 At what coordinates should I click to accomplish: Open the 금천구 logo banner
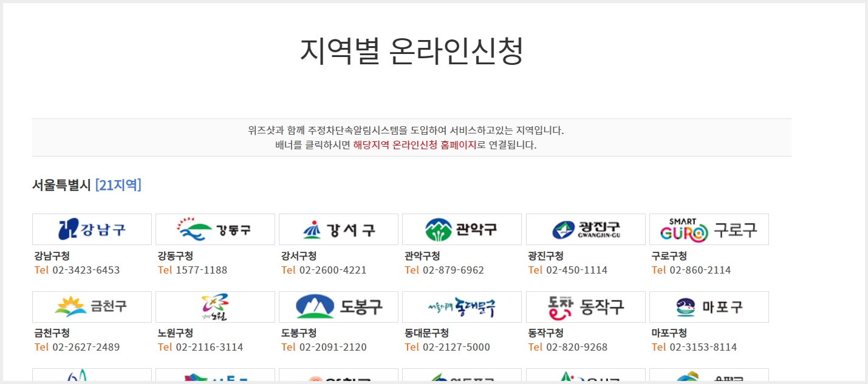pyautogui.click(x=92, y=307)
